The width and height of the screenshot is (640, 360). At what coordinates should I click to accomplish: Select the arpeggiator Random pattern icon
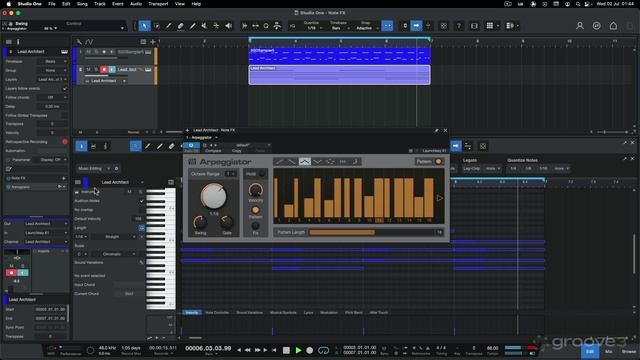pyautogui.click(x=330, y=162)
